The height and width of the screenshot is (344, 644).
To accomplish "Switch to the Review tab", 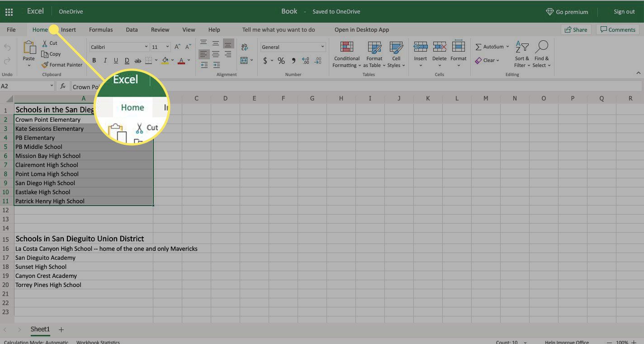I will tap(160, 30).
